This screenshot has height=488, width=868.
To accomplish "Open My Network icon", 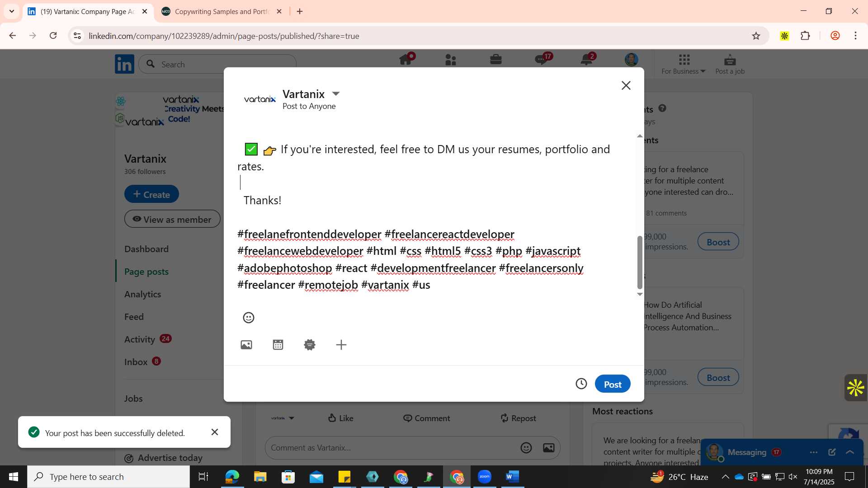I will (x=451, y=60).
